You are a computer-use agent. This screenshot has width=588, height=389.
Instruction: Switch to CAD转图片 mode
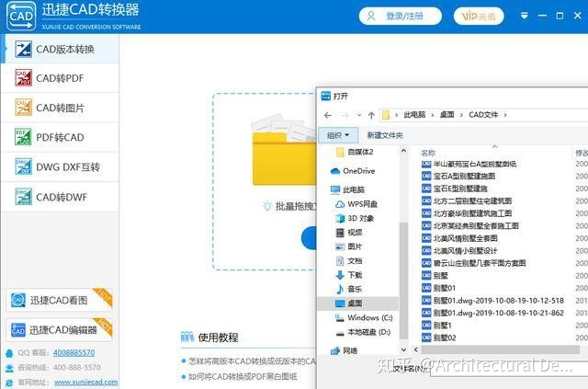pos(60,108)
